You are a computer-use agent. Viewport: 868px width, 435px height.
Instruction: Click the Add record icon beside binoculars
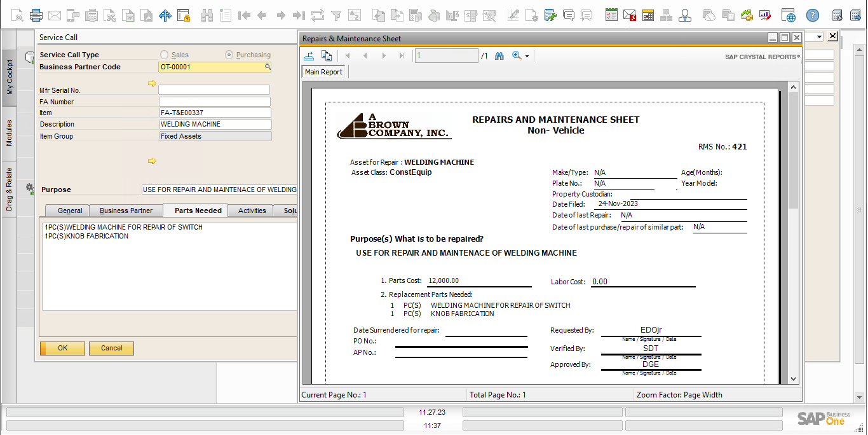[225, 15]
